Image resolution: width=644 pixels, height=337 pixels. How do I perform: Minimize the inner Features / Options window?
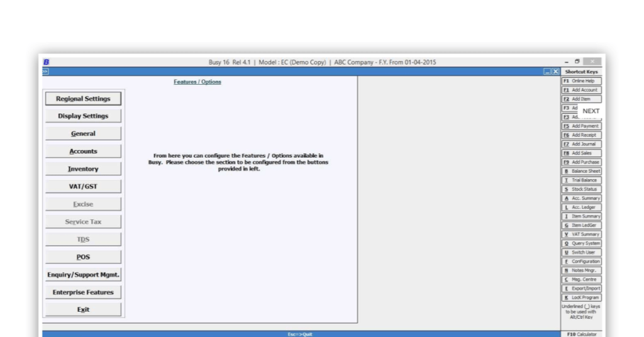tap(547, 72)
